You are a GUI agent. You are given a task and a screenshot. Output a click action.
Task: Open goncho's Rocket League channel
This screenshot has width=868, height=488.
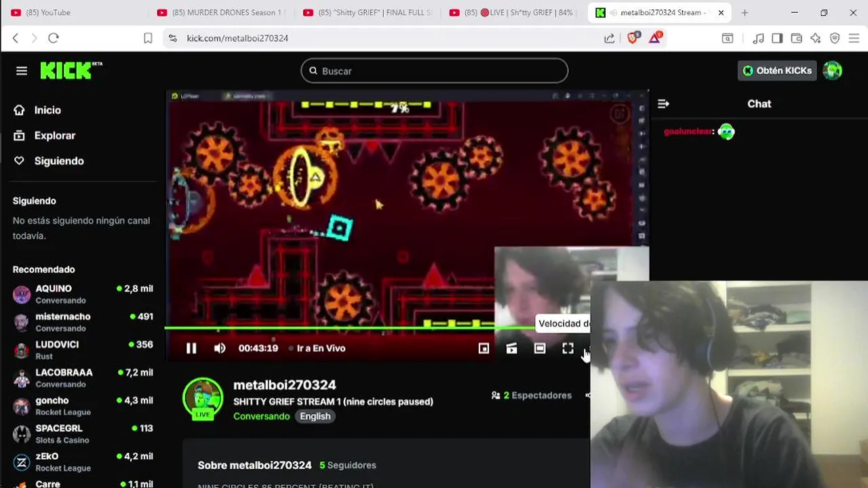point(83,406)
